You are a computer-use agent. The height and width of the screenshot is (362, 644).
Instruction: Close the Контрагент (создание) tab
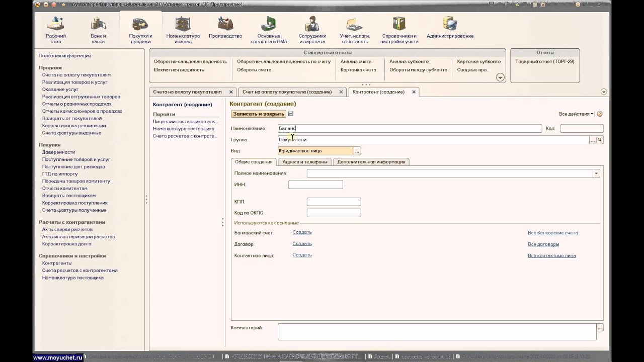pos(414,92)
